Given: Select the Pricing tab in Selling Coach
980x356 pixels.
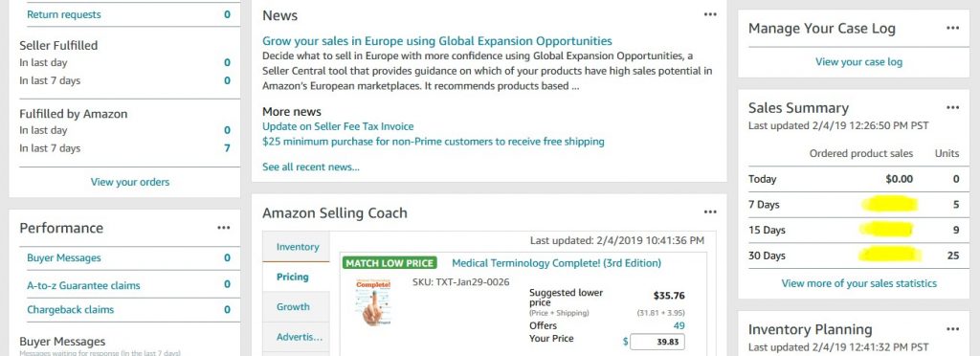Looking at the screenshot, I should pyautogui.click(x=293, y=277).
